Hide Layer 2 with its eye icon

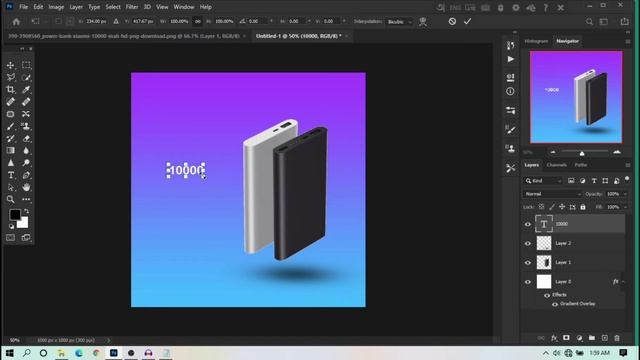528,243
